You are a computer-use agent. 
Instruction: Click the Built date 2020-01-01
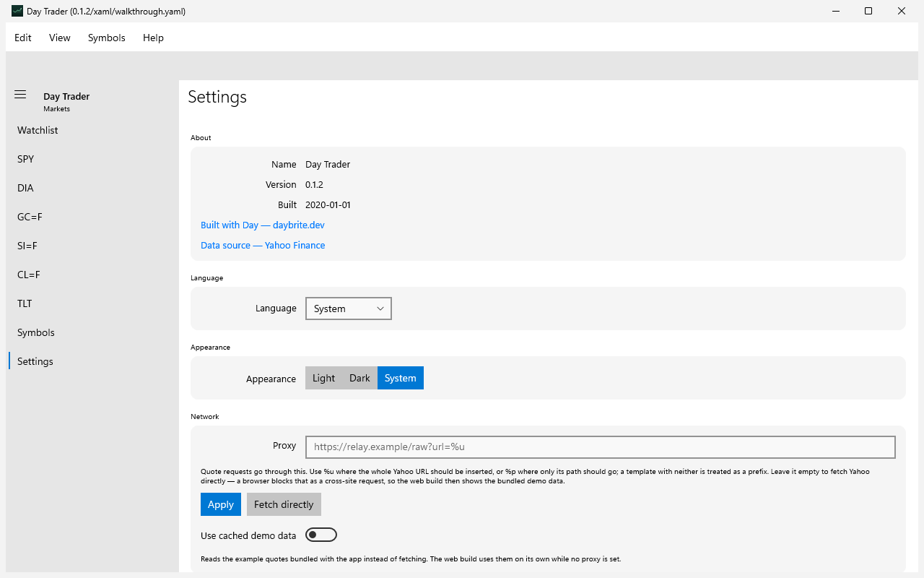pyautogui.click(x=328, y=204)
